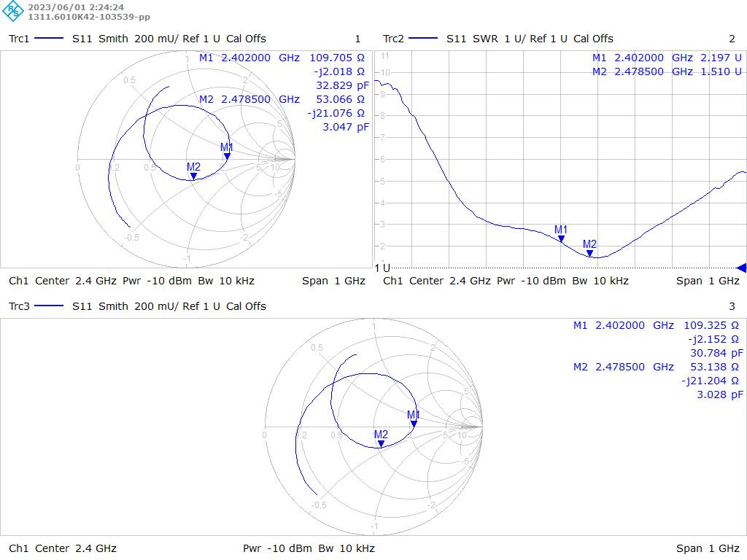Viewport: 747px width, 560px height.
Task: Click 'Cal Offs' in Trc2 header
Action: [x=593, y=39]
